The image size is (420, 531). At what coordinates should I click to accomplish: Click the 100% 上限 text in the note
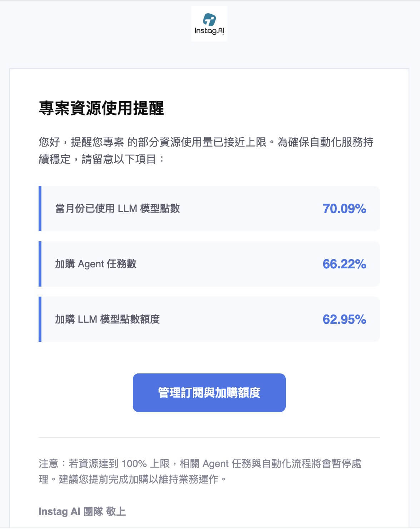(x=145, y=464)
